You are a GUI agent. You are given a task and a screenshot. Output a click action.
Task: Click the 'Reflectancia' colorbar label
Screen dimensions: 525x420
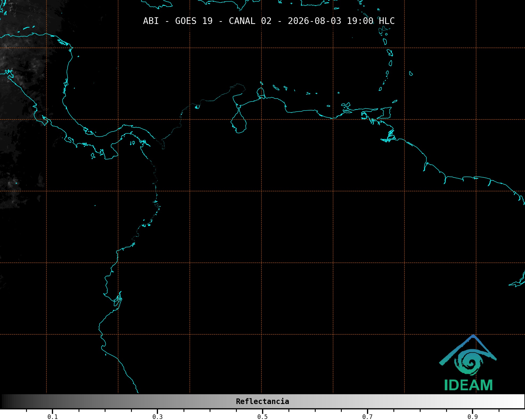point(262,401)
